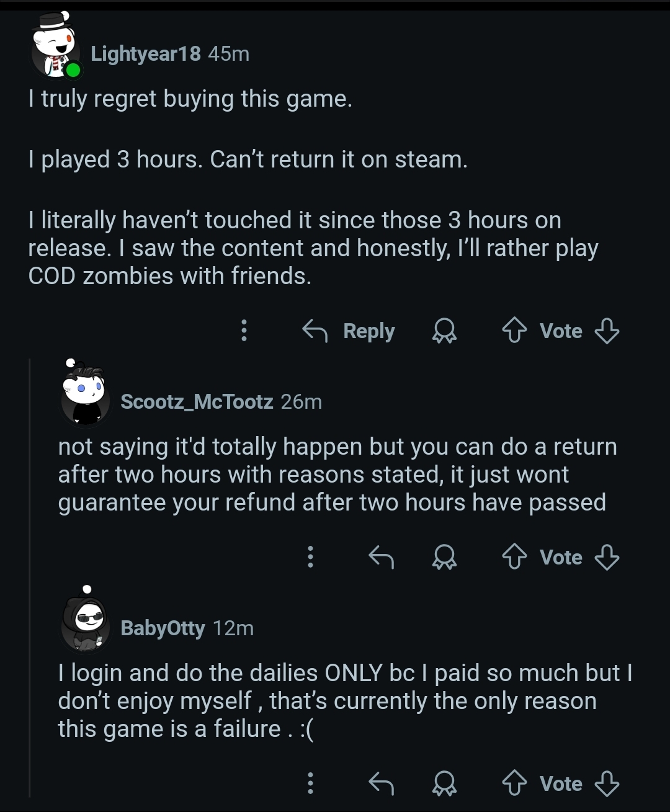Image resolution: width=670 pixels, height=812 pixels.
Task: Reply arrow on Scootz_McTootz's comment
Action: coord(381,557)
